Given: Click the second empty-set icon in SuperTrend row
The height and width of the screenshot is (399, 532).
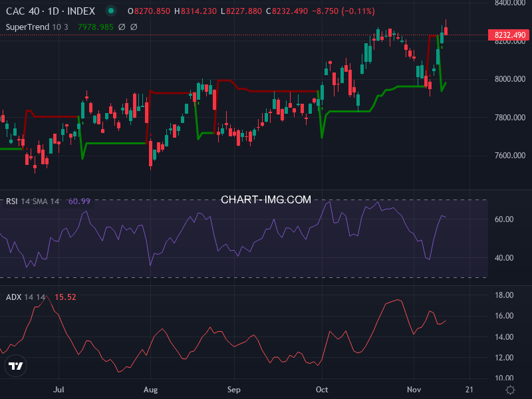Looking at the screenshot, I should tap(134, 25).
